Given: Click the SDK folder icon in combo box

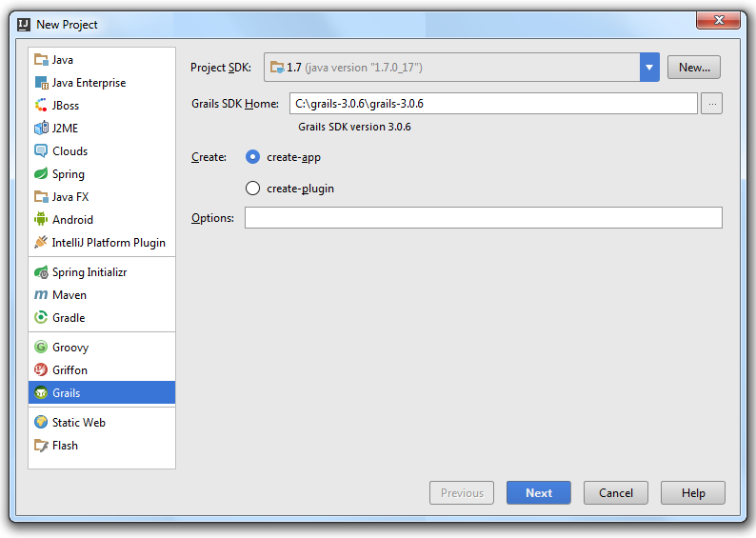Looking at the screenshot, I should [x=277, y=67].
